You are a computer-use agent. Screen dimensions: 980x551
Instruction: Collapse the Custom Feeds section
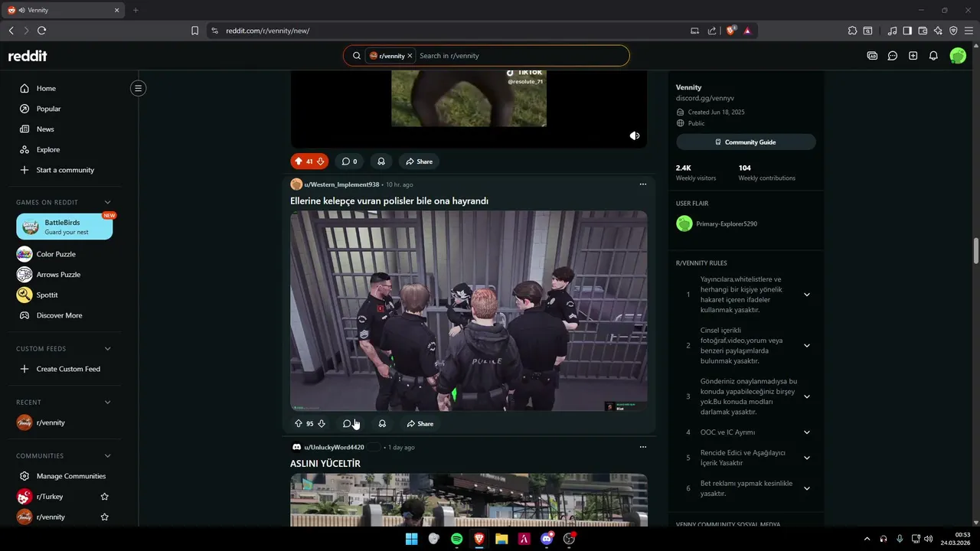coord(107,349)
